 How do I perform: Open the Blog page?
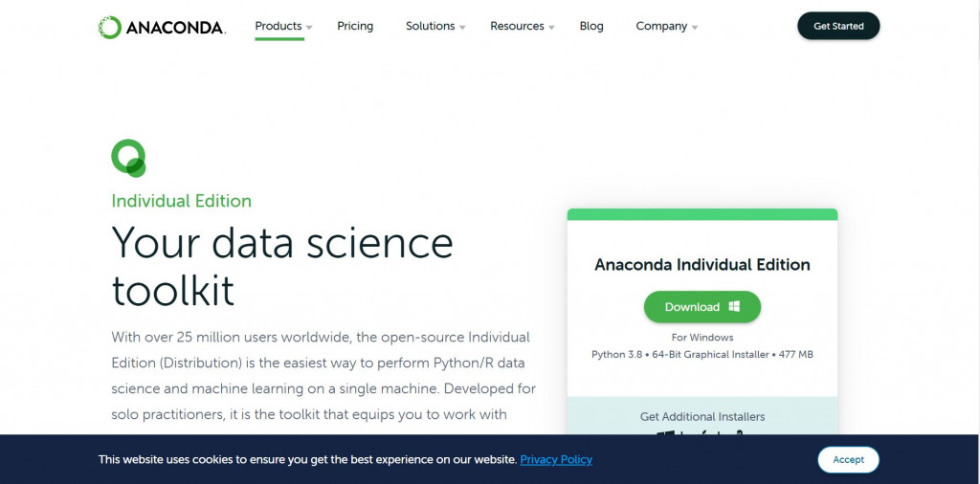(591, 26)
